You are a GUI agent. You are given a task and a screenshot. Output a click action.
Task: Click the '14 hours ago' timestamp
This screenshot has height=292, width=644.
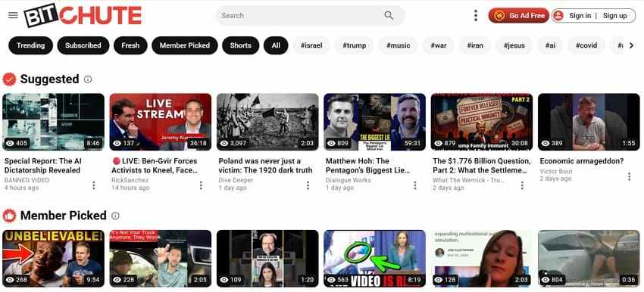point(130,188)
